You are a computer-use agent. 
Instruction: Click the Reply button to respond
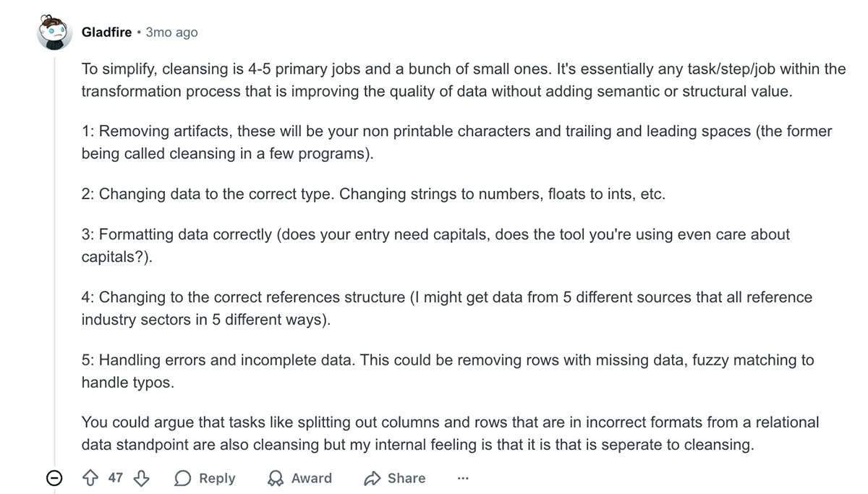click(206, 478)
